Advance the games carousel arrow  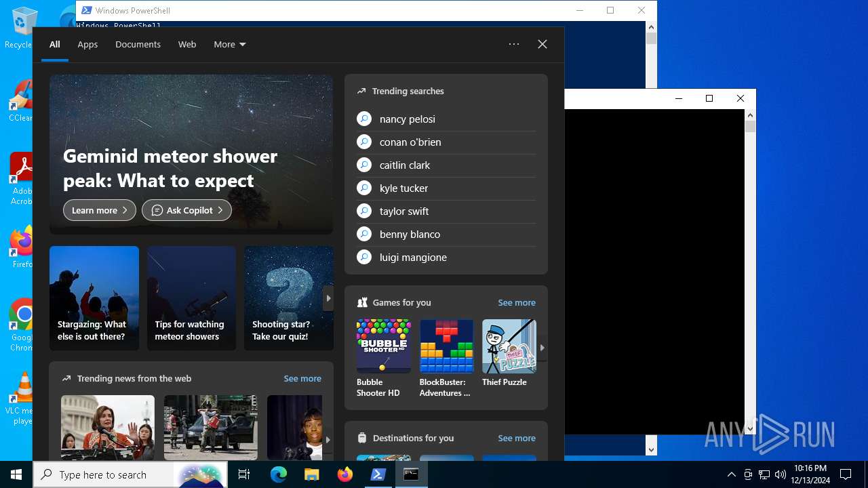(542, 348)
